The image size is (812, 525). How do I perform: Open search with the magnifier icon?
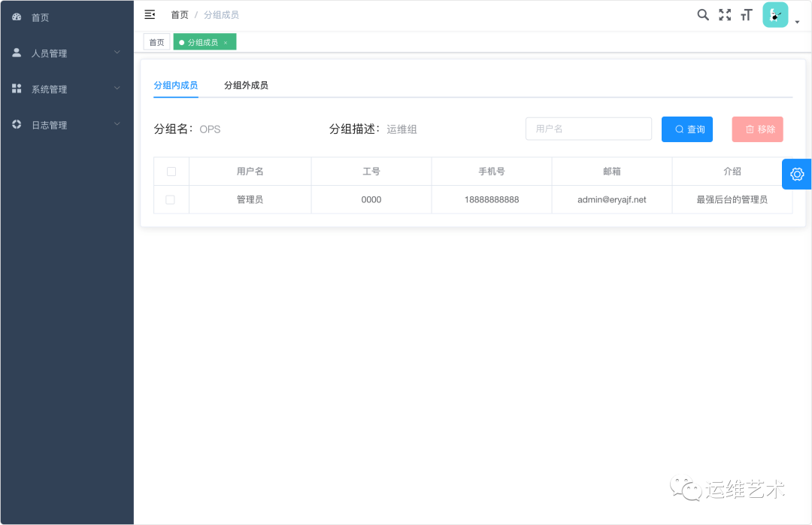[x=703, y=14]
